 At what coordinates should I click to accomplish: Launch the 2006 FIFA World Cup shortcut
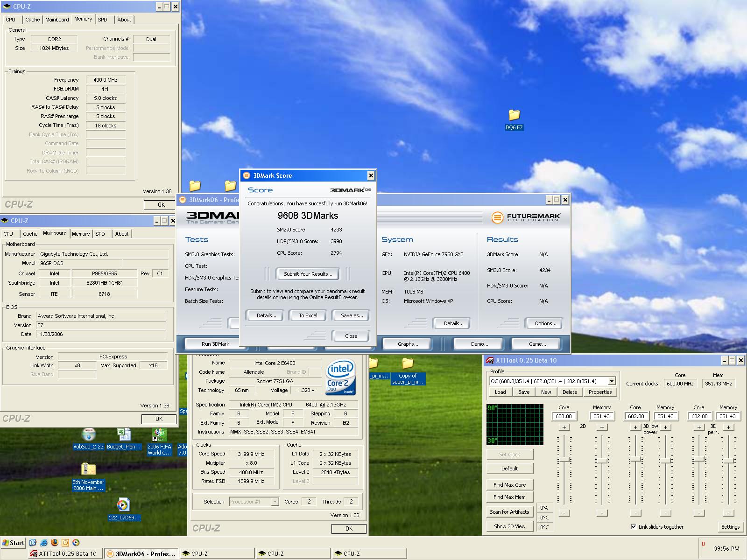160,435
